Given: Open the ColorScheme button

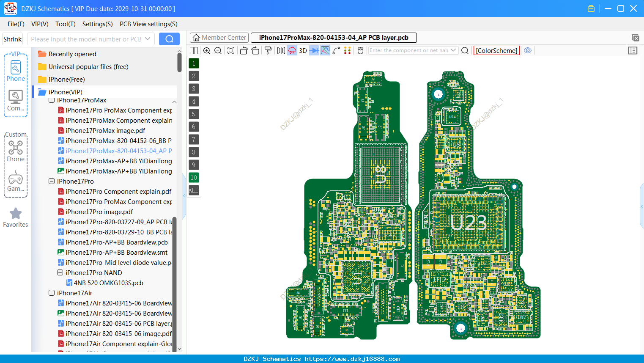Looking at the screenshot, I should pos(496,50).
